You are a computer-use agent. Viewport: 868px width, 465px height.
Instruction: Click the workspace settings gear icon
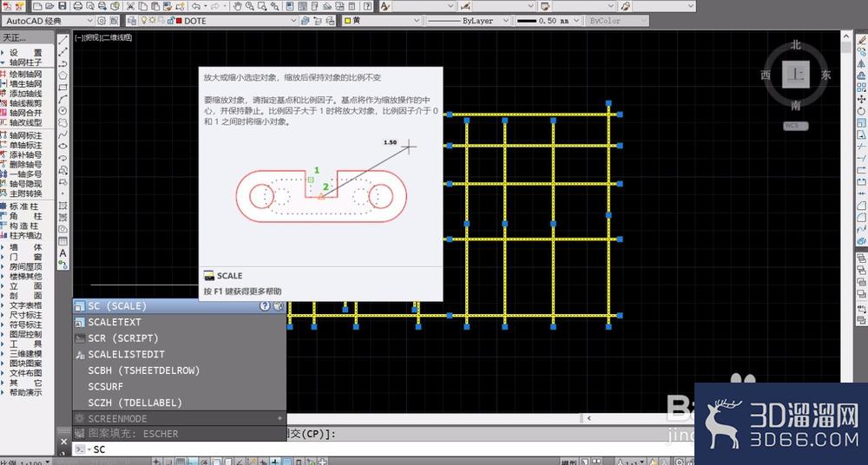coord(102,21)
